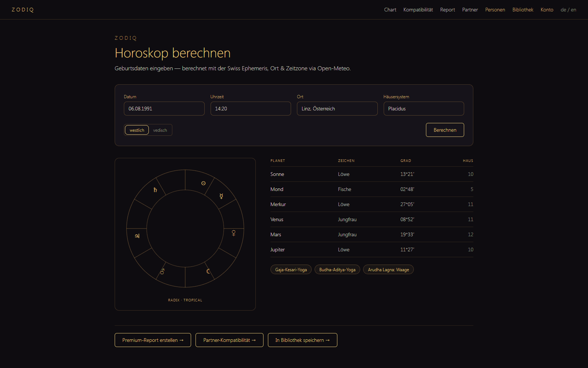Image resolution: width=588 pixels, height=368 pixels.
Task: Click the 27°05′ degree value
Action: pyautogui.click(x=407, y=204)
